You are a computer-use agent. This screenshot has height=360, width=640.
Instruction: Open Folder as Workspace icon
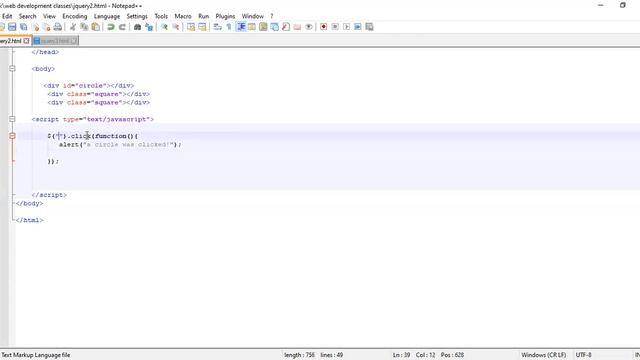[297, 27]
